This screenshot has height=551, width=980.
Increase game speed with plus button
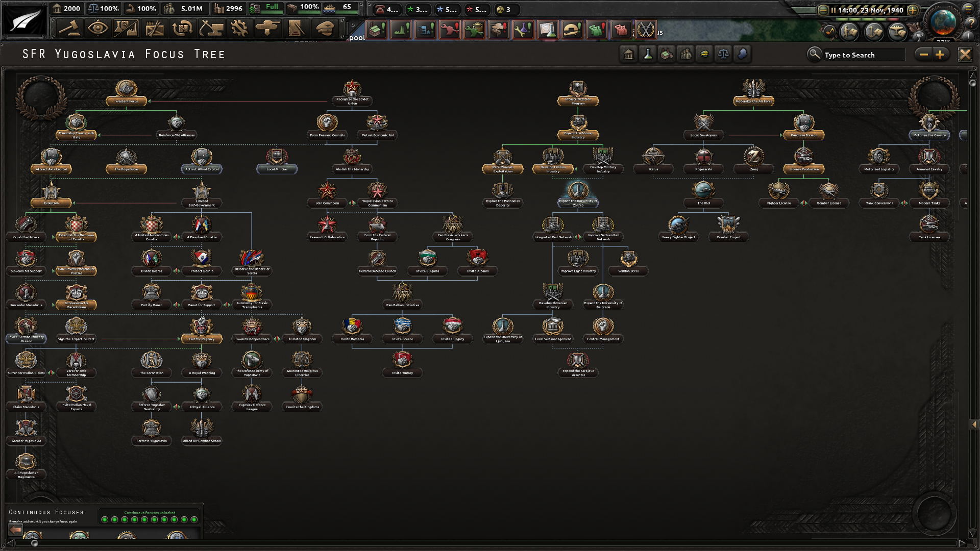[913, 10]
